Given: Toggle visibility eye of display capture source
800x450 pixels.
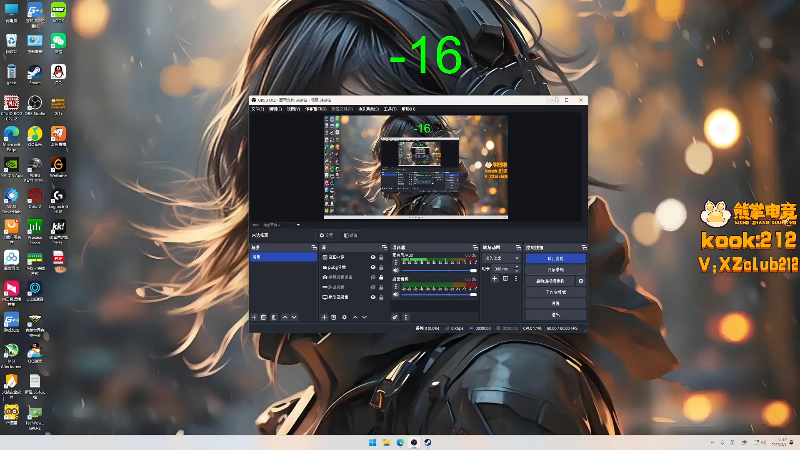Looking at the screenshot, I should click(x=373, y=297).
